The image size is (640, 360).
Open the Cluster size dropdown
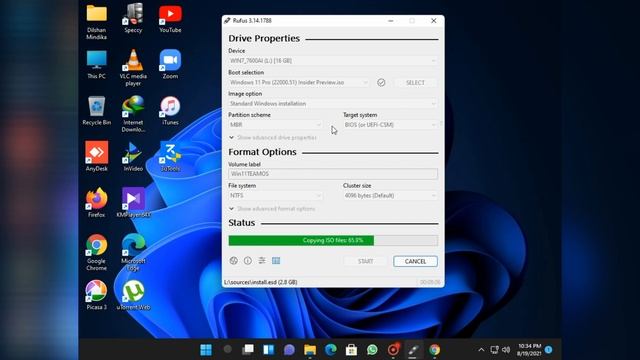pyautogui.click(x=390, y=196)
